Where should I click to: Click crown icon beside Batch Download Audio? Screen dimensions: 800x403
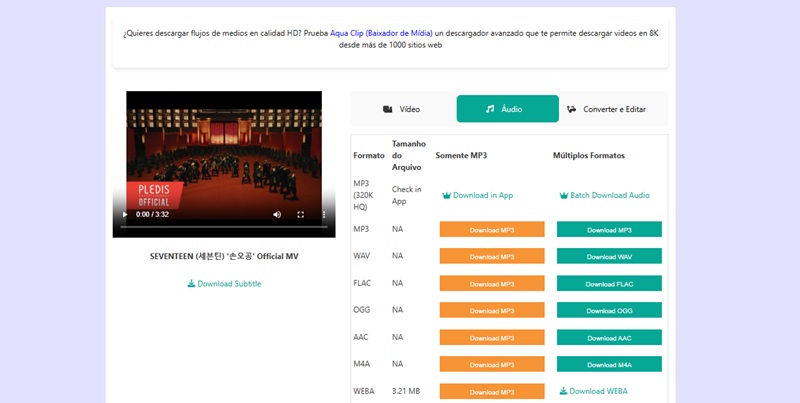coord(563,196)
